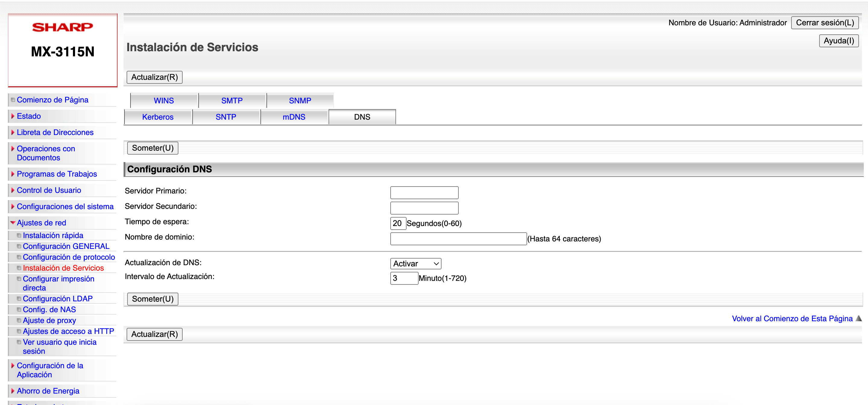Open the Actualización de DNS dropdown
This screenshot has height=405, width=868.
[x=415, y=263]
